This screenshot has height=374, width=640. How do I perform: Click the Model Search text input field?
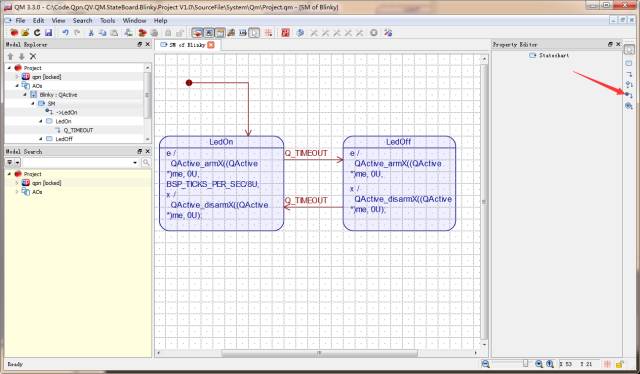[x=81, y=163]
